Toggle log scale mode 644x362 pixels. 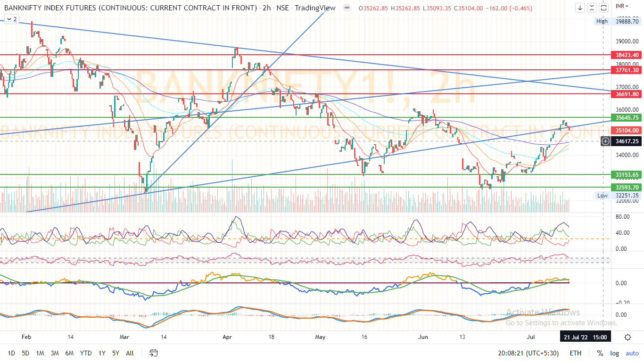614,353
